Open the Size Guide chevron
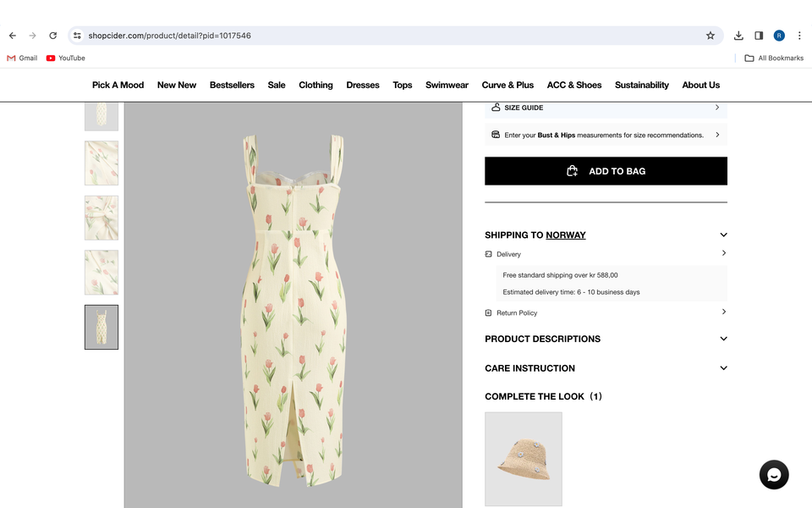812x508 pixels. pyautogui.click(x=717, y=108)
